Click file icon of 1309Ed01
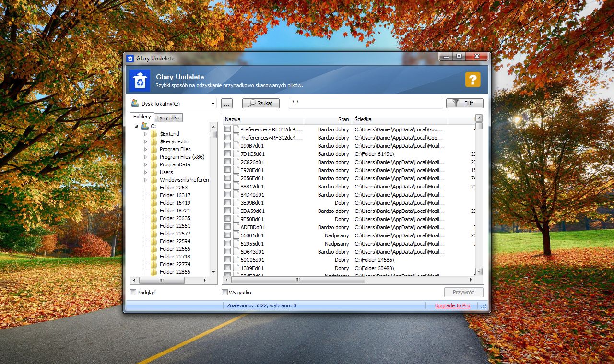 (x=236, y=268)
